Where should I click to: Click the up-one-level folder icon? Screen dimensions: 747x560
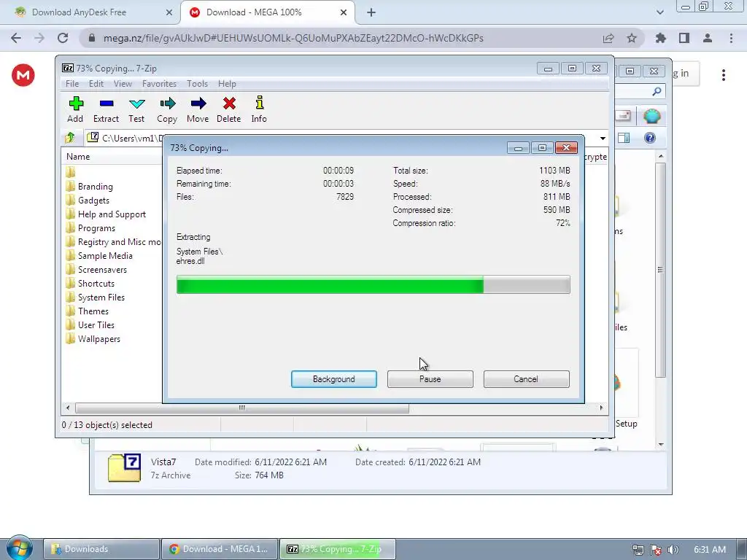tap(70, 138)
